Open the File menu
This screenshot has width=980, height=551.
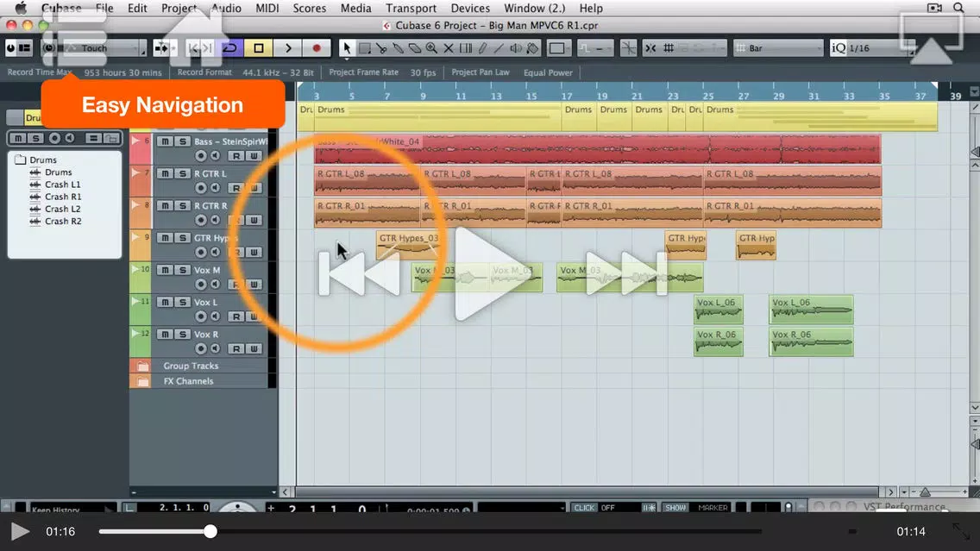[104, 8]
